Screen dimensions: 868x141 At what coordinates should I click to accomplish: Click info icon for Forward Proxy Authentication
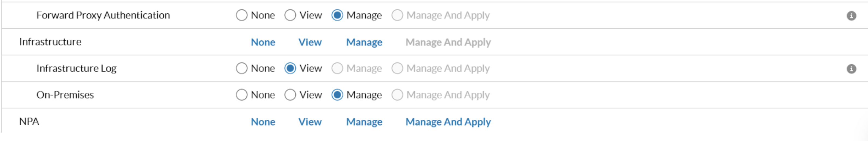(x=851, y=16)
